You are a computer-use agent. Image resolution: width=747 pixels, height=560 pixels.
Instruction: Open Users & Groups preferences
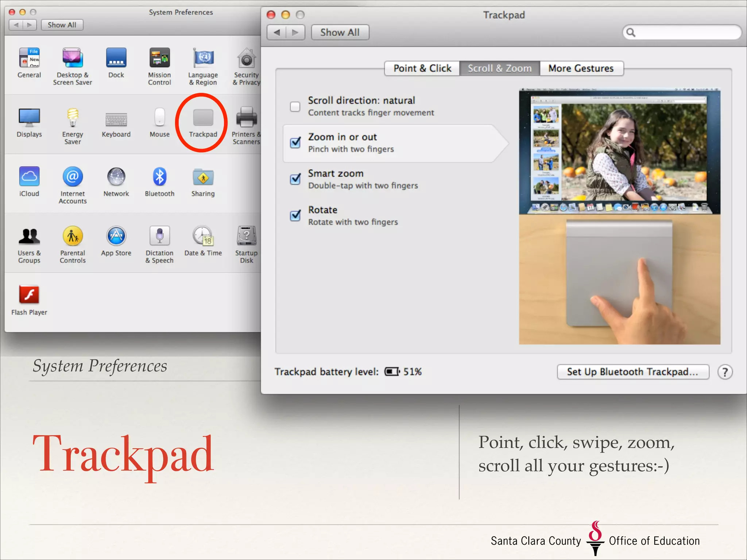pos(29,236)
